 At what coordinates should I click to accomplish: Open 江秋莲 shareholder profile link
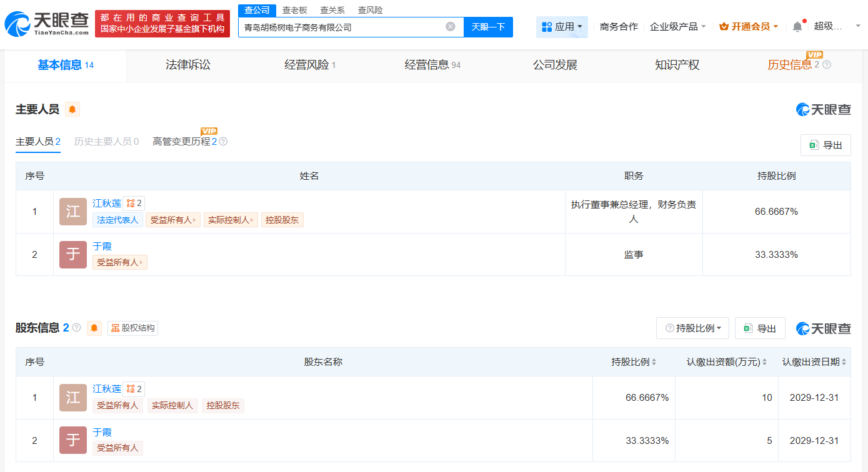point(106,388)
